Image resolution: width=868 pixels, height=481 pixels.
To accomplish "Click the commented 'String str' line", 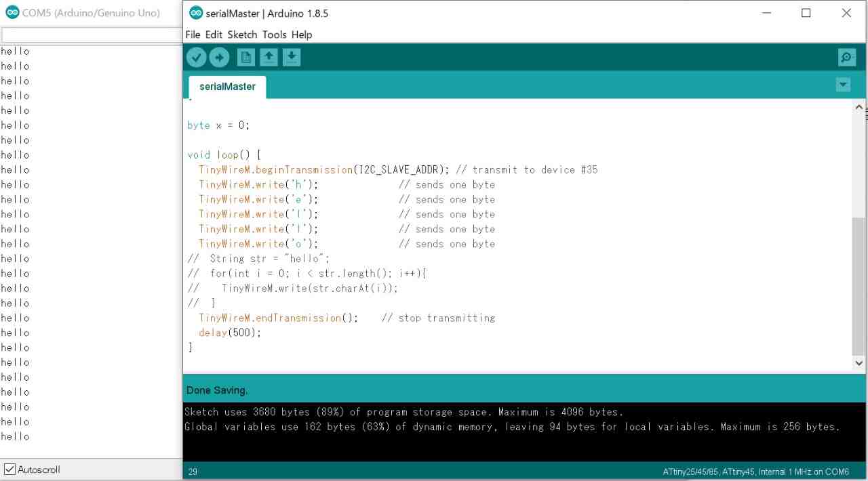I will pos(258,259).
